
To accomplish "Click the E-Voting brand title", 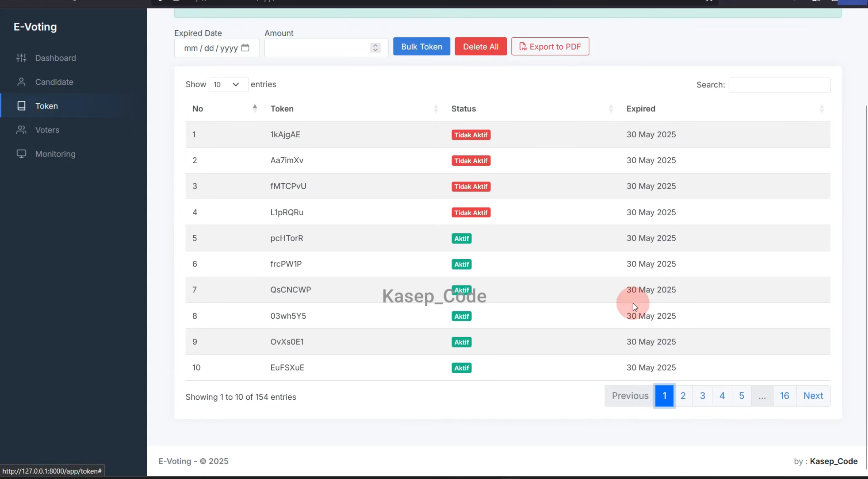I will [x=35, y=27].
